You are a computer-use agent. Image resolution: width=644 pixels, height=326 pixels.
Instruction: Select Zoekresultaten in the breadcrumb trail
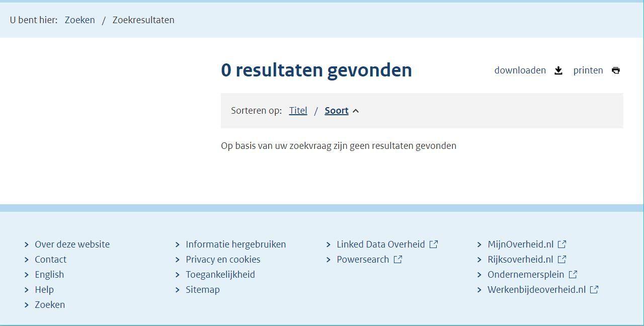[143, 20]
